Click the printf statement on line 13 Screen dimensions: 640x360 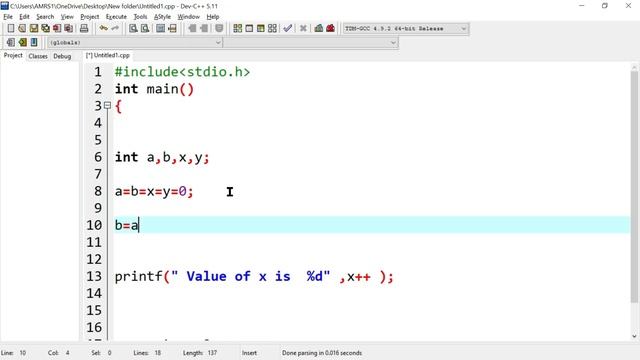pyautogui.click(x=254, y=276)
